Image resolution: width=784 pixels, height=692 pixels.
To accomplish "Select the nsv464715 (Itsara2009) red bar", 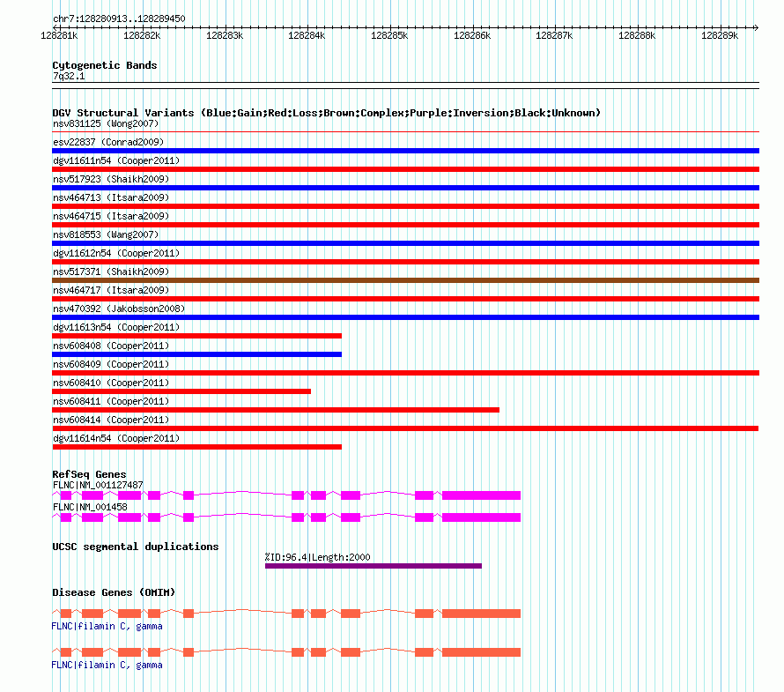I will coord(405,225).
